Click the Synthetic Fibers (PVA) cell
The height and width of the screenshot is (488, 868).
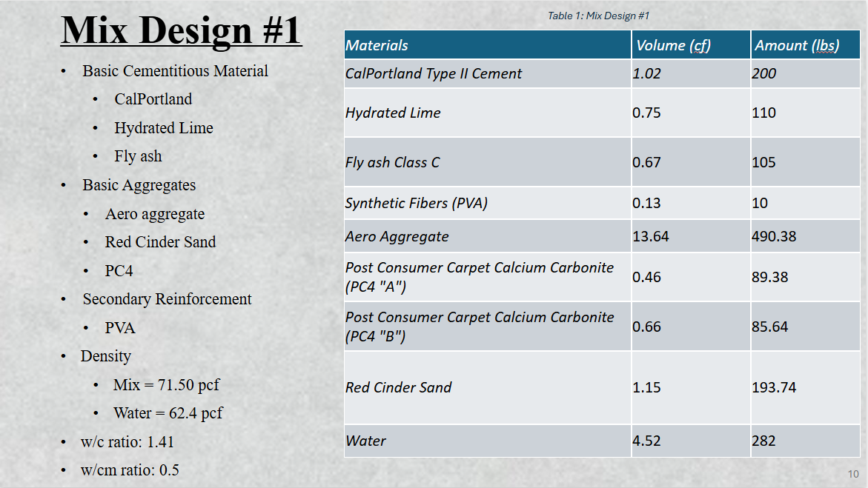tap(416, 203)
